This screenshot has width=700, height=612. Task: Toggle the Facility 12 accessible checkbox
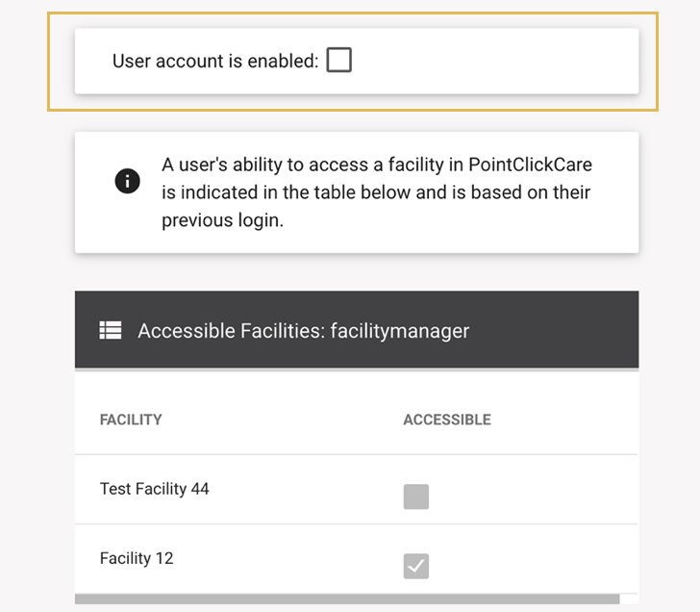click(415, 566)
